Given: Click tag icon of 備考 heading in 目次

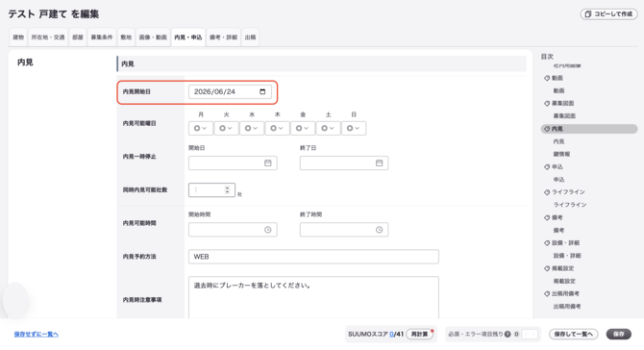Looking at the screenshot, I should 547,217.
